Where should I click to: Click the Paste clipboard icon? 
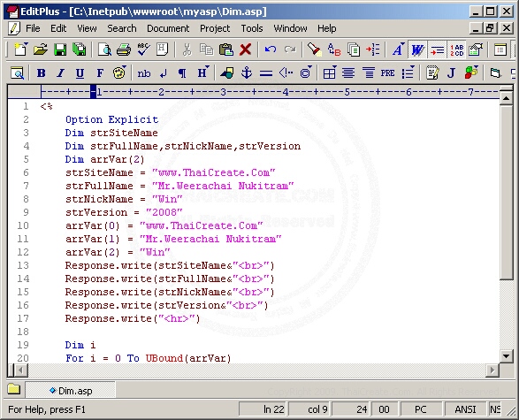(226, 50)
